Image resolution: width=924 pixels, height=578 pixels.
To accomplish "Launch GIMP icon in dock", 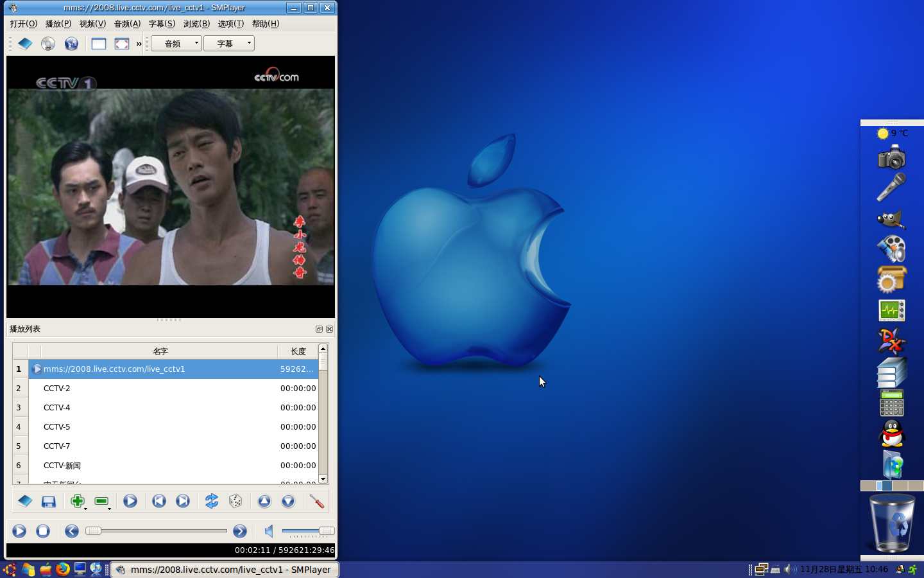I will pyautogui.click(x=891, y=219).
